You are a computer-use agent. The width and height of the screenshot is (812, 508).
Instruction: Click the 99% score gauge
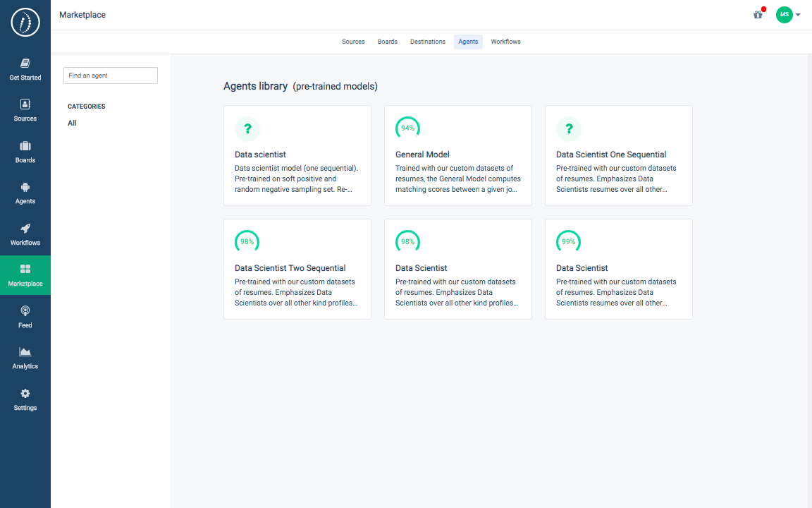coord(568,242)
